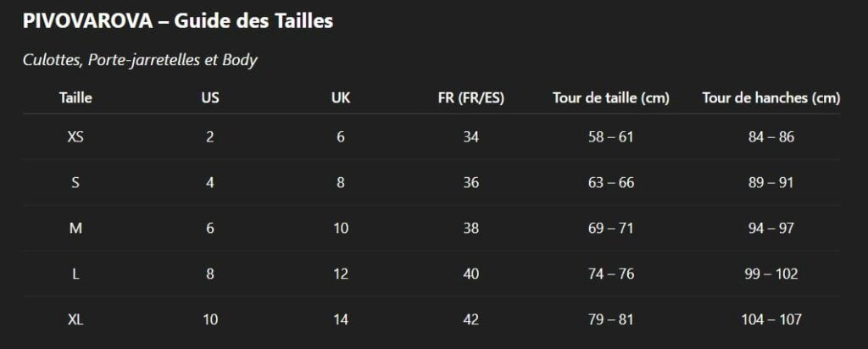Click the 94 – 97 hip measurement
The image size is (868, 349).
[771, 228]
